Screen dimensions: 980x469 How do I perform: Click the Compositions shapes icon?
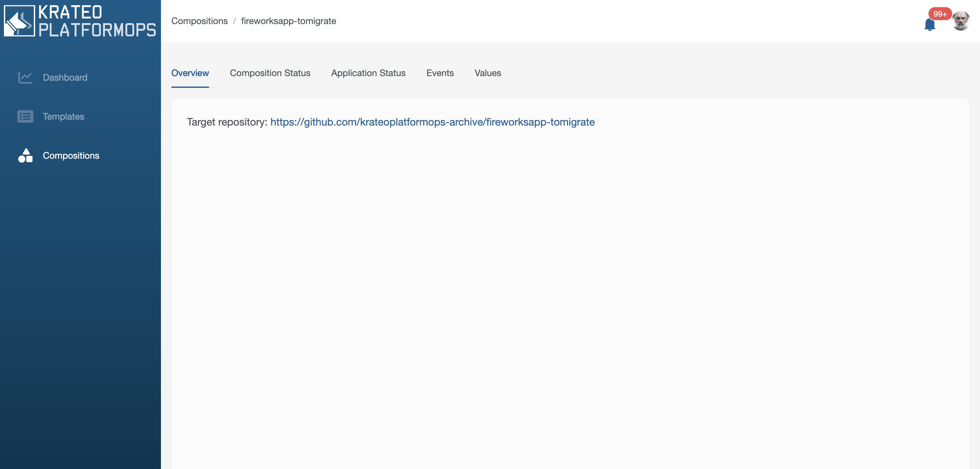point(25,156)
